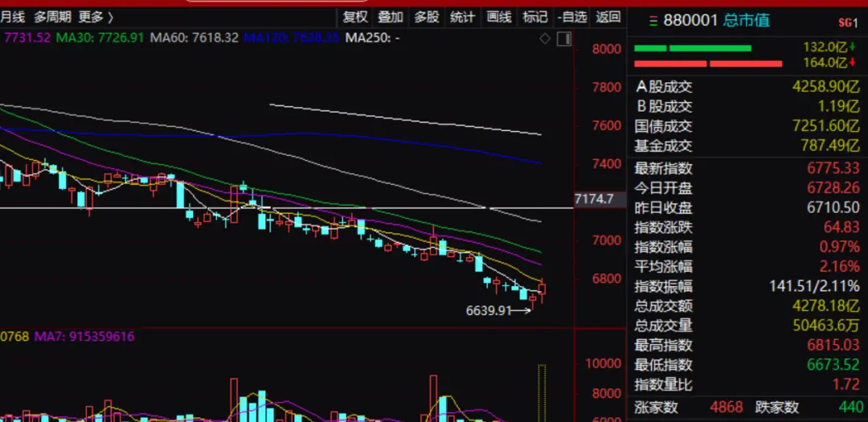This screenshot has width=868, height=422.
Task: Open the 复权 adjustment dropdown
Action: [x=354, y=16]
